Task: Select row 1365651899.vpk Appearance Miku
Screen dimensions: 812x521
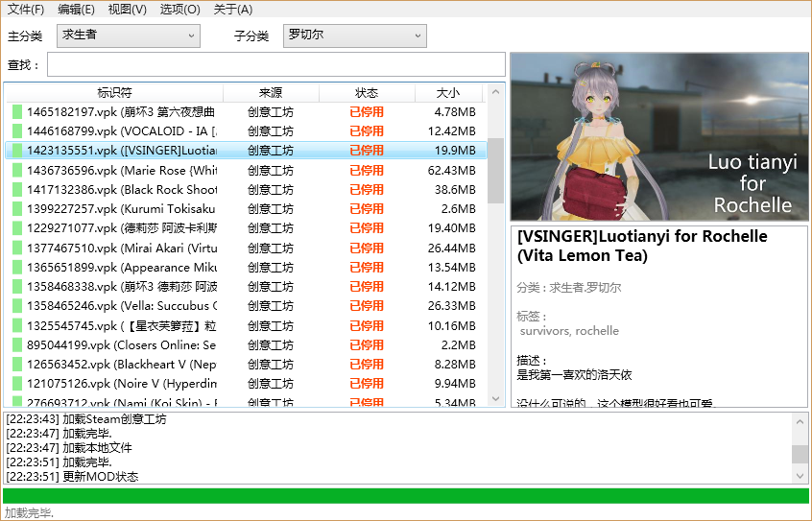Action: coord(246,268)
